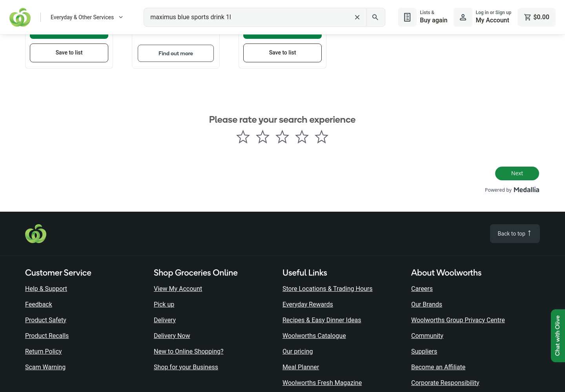This screenshot has width=565, height=392.
Task: Submit search with the magnifier icon
Action: pyautogui.click(x=375, y=17)
